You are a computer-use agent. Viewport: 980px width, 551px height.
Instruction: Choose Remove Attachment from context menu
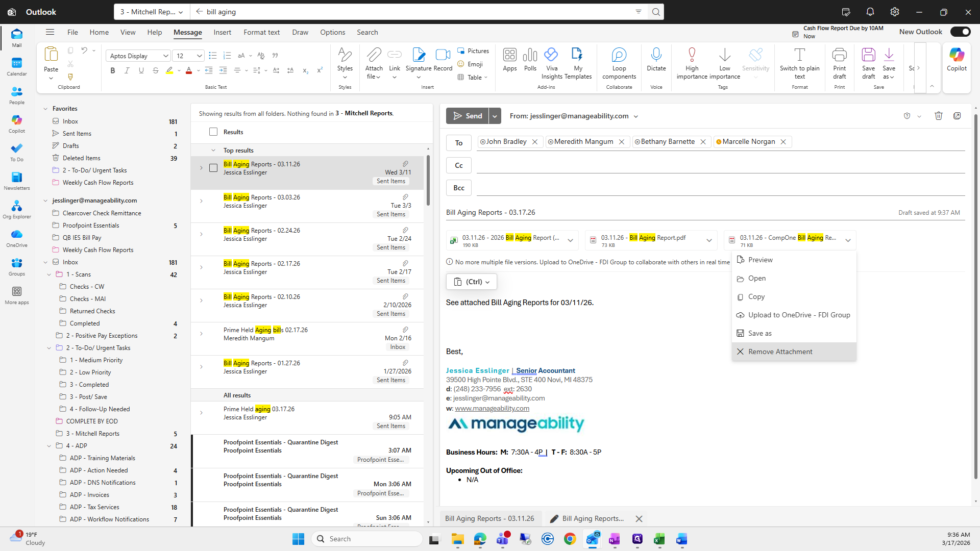click(x=780, y=352)
